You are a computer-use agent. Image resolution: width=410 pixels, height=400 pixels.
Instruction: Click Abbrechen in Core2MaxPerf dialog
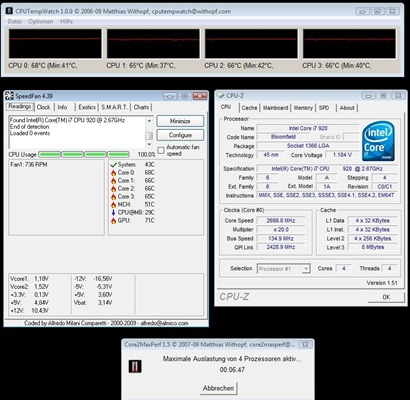[218, 388]
